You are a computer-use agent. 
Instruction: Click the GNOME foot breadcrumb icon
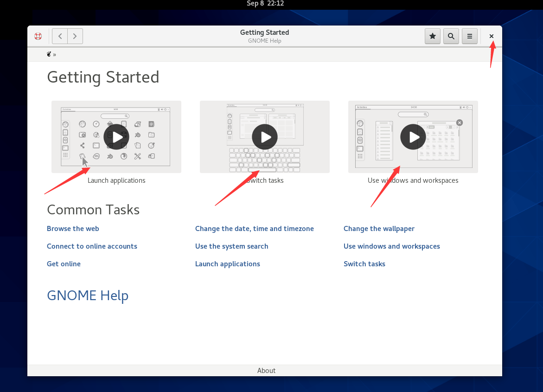pos(49,54)
